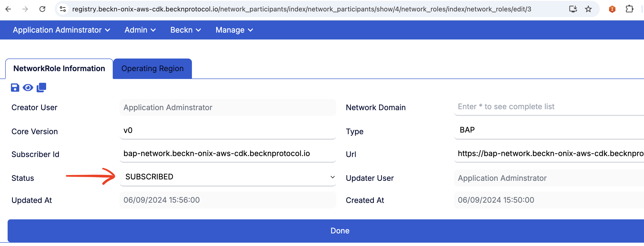Switch to the Operating Region tab
The height and width of the screenshot is (246, 644).
[152, 69]
